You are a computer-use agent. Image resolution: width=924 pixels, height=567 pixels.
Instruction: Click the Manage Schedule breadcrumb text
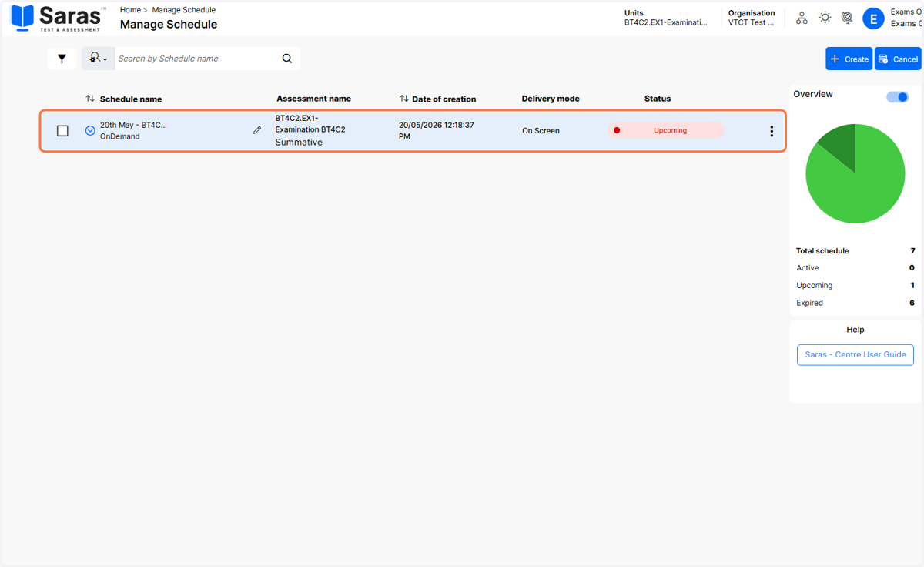coord(184,10)
